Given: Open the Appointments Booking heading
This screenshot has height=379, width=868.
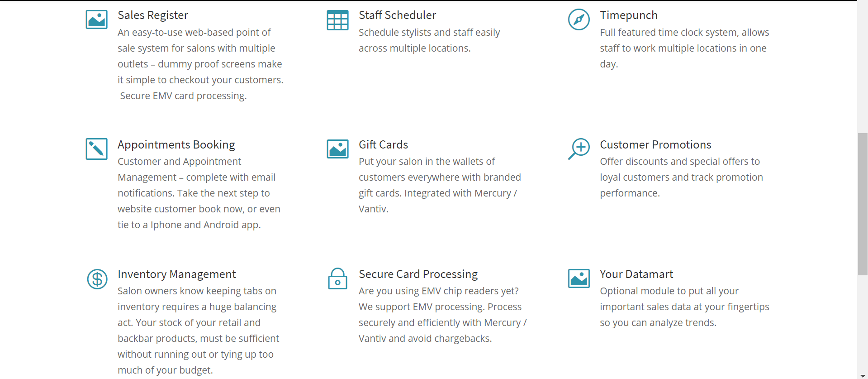Looking at the screenshot, I should (176, 144).
